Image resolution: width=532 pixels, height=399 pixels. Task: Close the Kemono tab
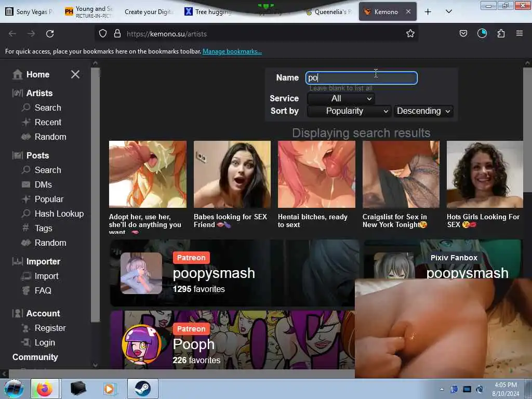pyautogui.click(x=408, y=11)
